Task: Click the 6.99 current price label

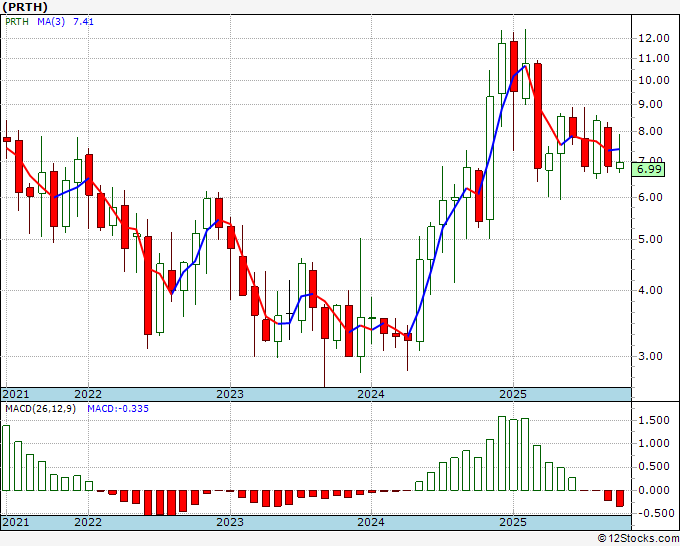Action: coord(648,169)
